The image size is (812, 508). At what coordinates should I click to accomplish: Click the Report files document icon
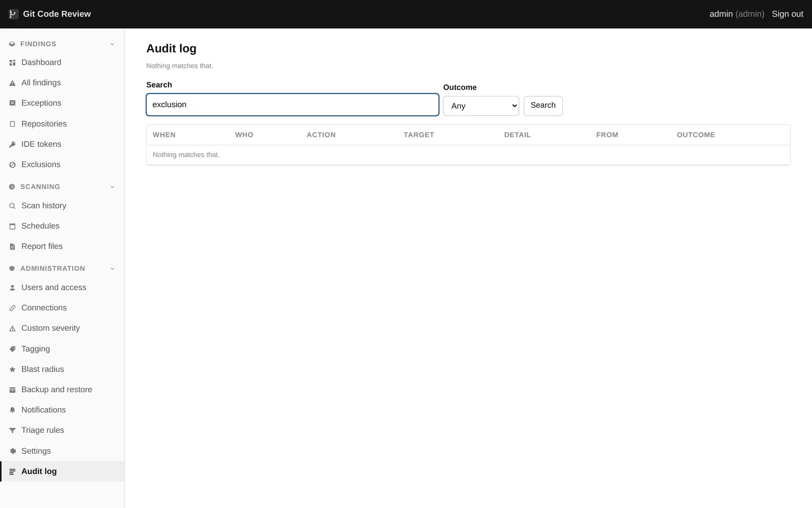coord(12,247)
